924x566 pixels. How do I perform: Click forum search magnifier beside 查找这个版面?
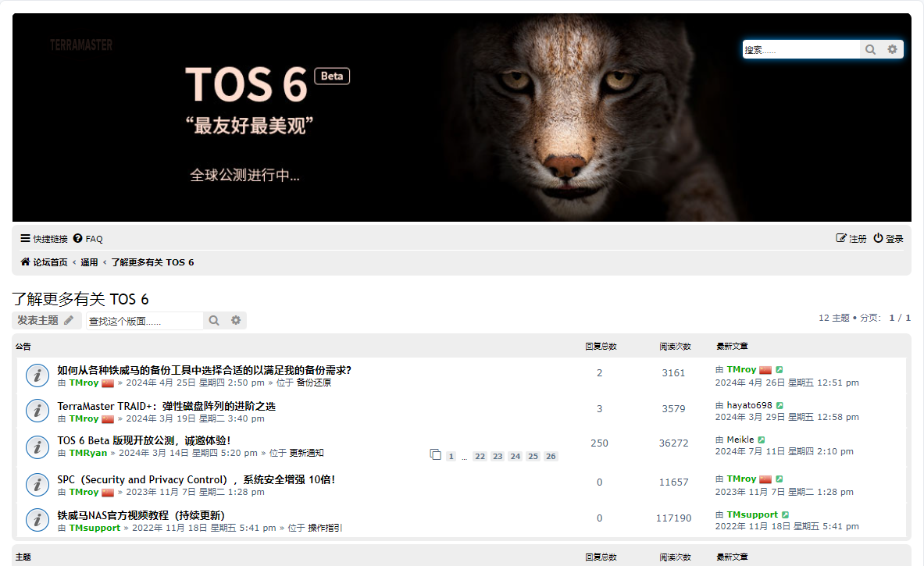point(214,320)
